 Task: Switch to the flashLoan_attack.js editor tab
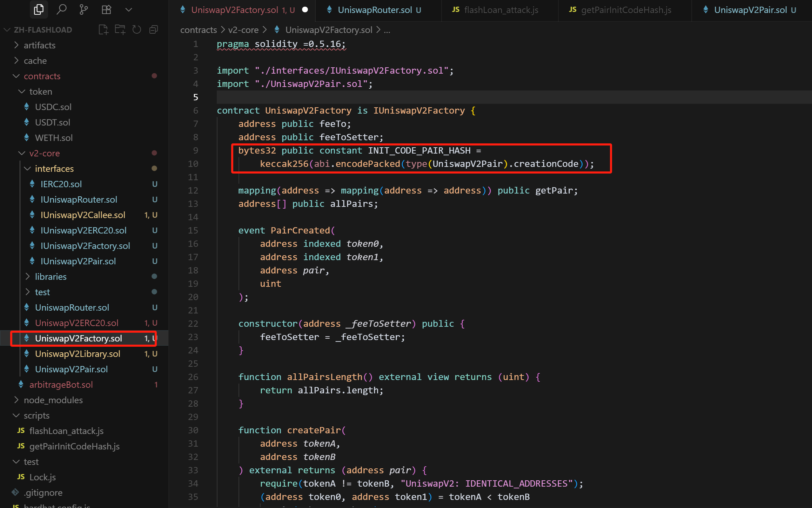[499, 10]
